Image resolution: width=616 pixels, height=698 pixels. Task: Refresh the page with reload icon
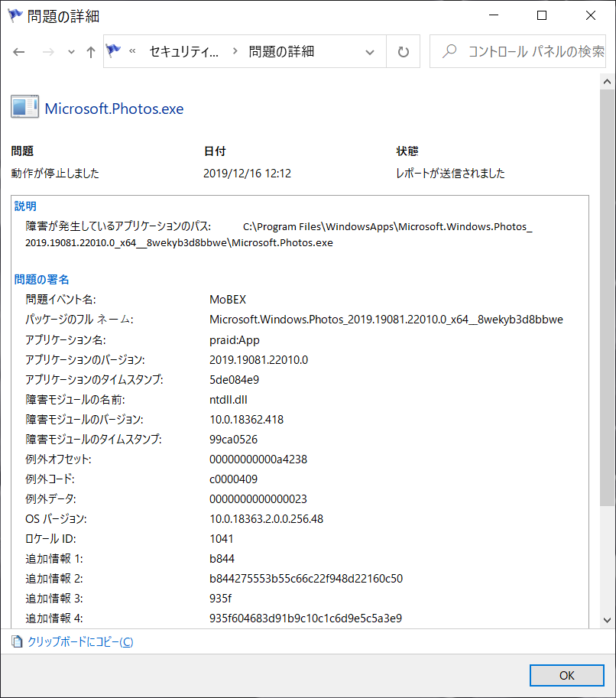click(x=404, y=52)
